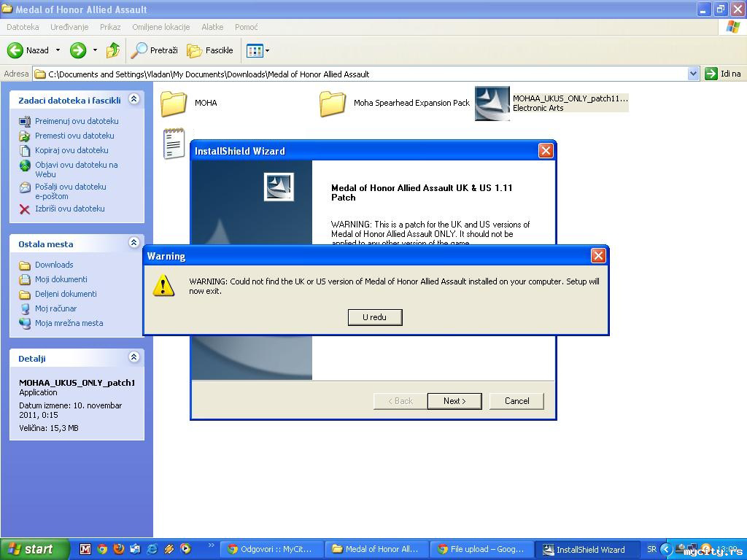The width and height of the screenshot is (747, 560).
Task: Launch Internet Explorer from quick launch
Action: 152,549
